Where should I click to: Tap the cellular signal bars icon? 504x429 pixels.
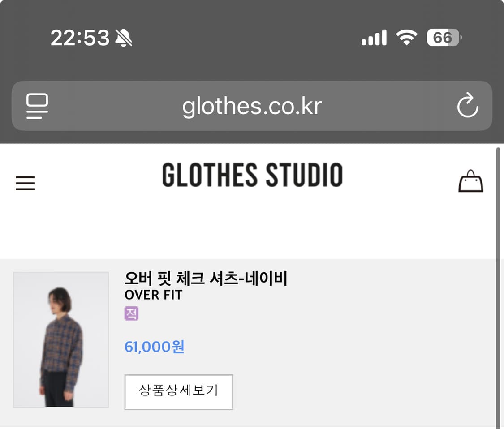tap(374, 38)
